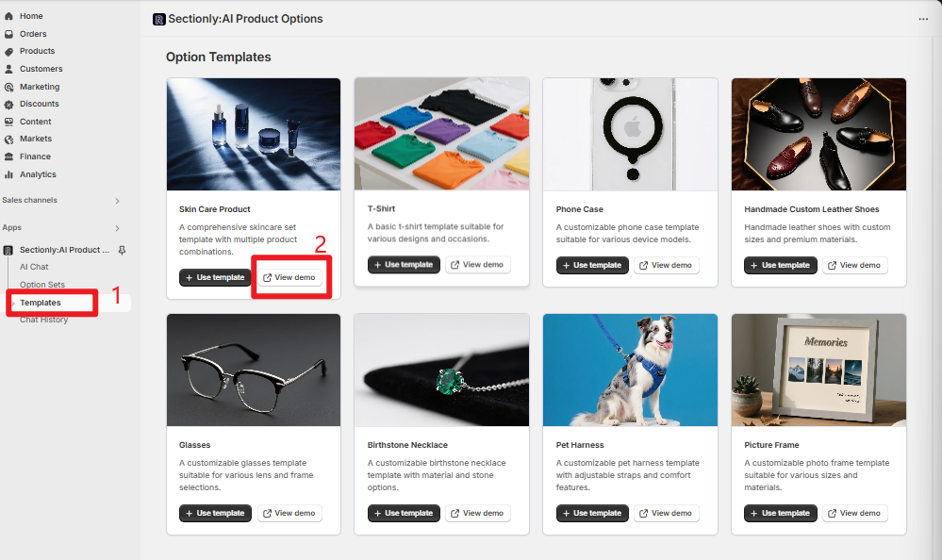Click the Glasses template thumbnail image

(254, 371)
